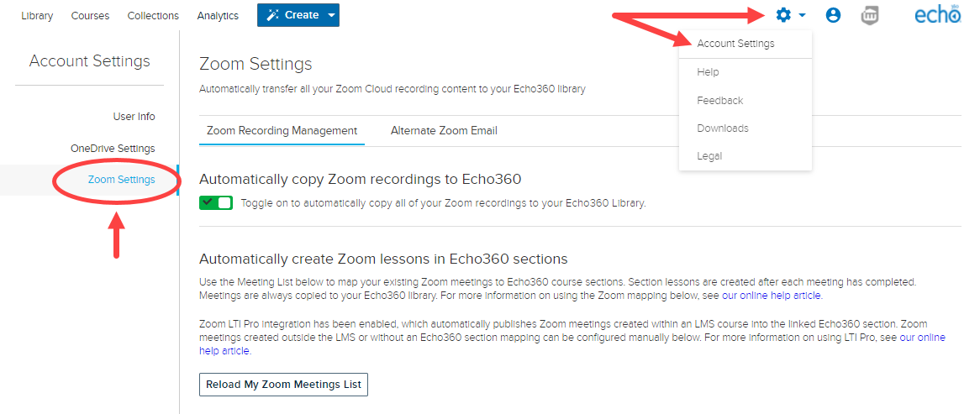Click the institution badge icon
This screenshot has width=980, height=414.
[x=870, y=16]
